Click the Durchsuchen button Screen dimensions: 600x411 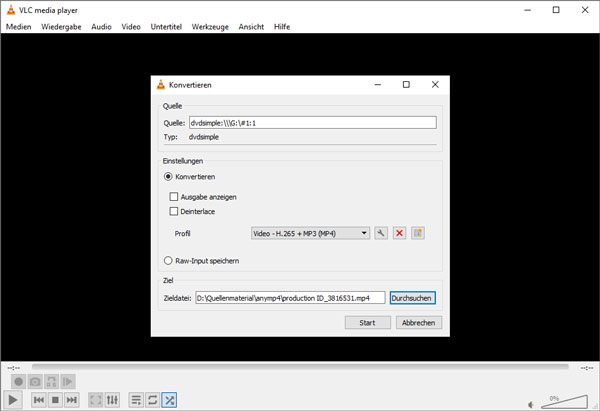pos(412,298)
